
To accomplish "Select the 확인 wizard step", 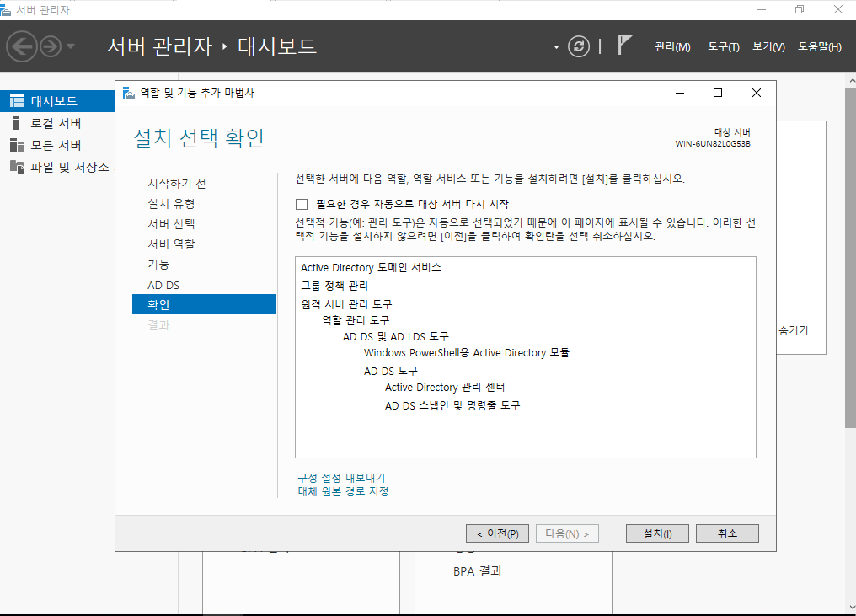I will click(x=204, y=304).
